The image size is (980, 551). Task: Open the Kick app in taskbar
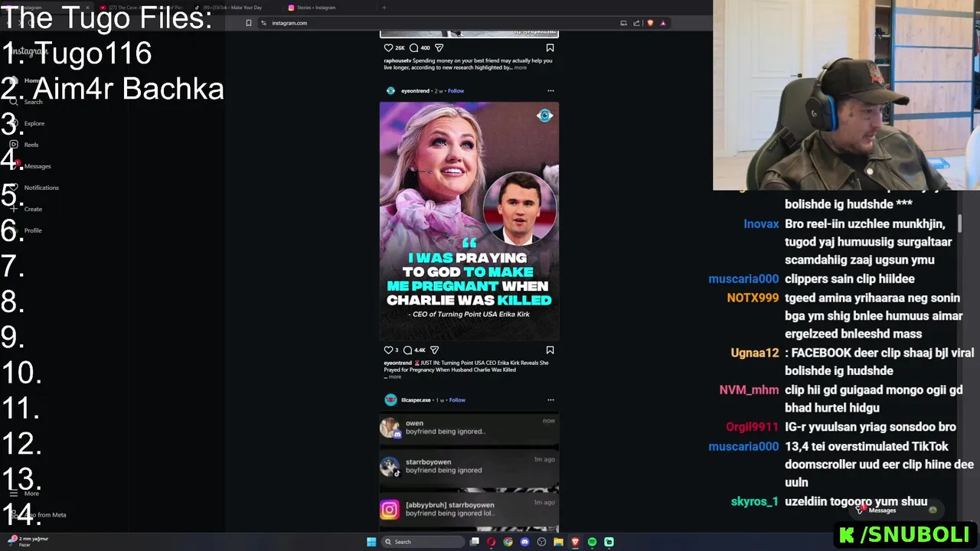click(609, 542)
